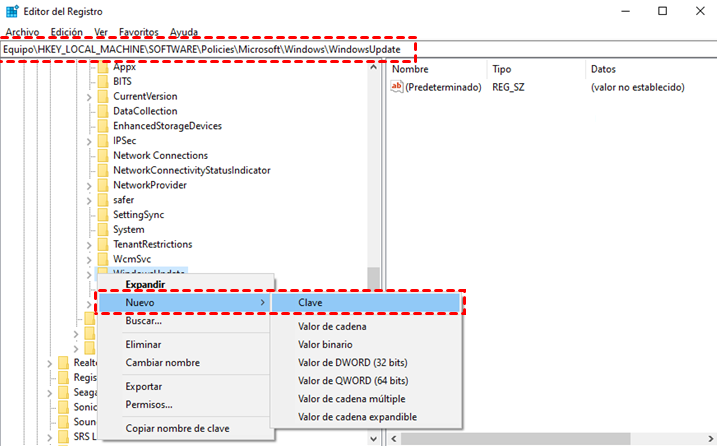Click the (Predeterminado) string value icon

pyautogui.click(x=397, y=87)
